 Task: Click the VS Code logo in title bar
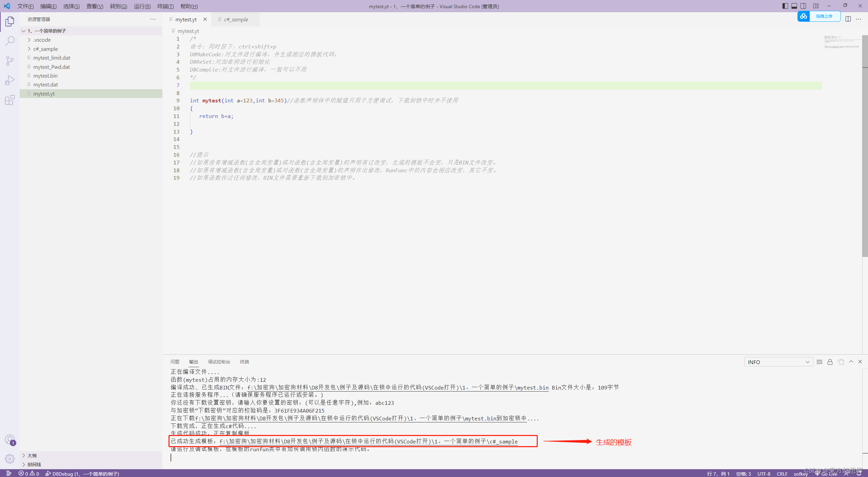pyautogui.click(x=7, y=6)
